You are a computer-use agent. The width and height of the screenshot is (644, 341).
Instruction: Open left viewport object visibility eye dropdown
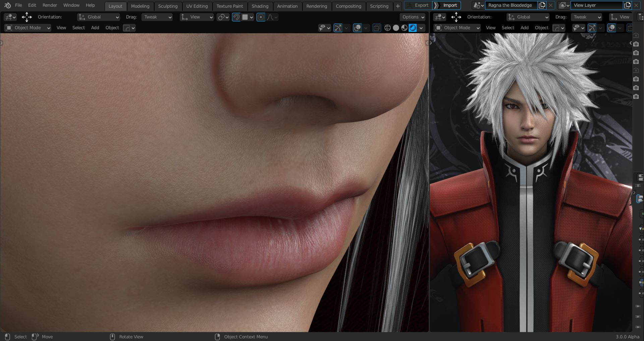[x=325, y=28]
